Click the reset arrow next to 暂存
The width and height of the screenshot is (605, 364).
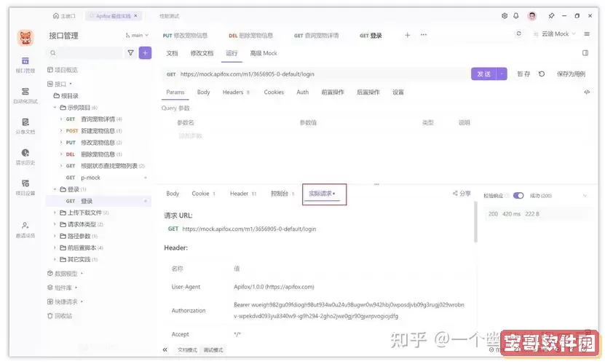tap(542, 74)
